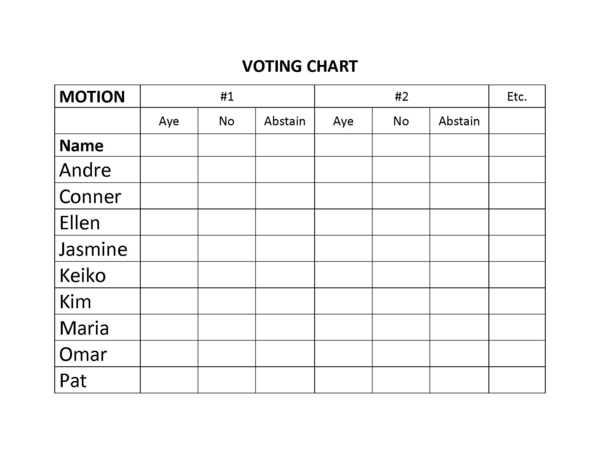
Task: Click the Aye header under motion #1
Action: 169,122
